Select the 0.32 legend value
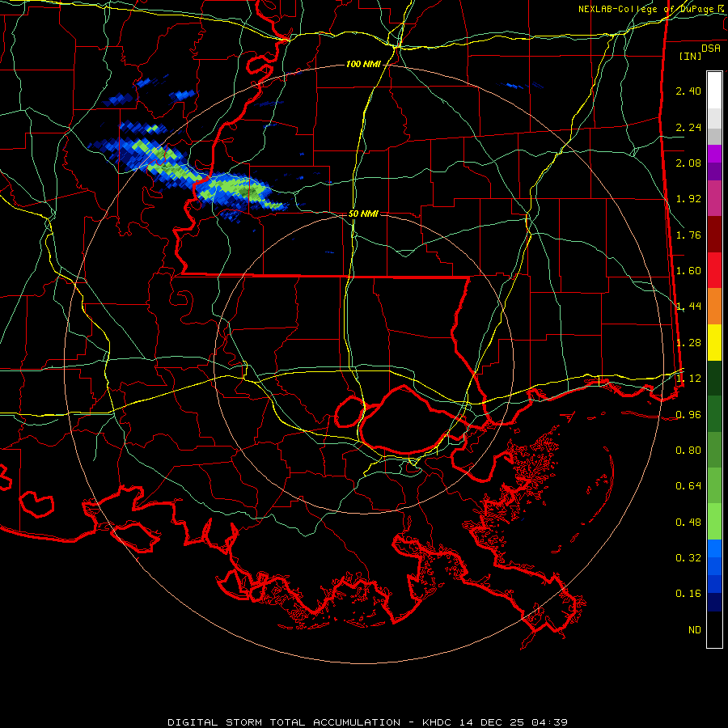The image size is (728, 728). point(688,558)
